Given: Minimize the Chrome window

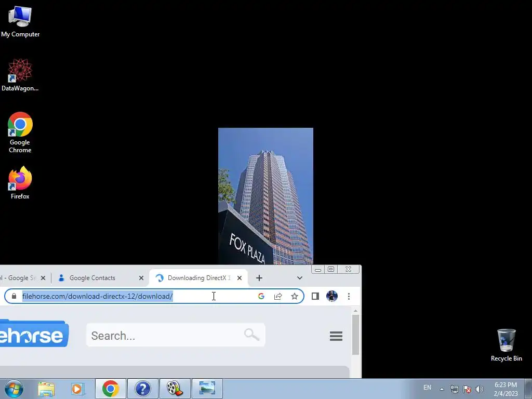Looking at the screenshot, I should coord(318,270).
